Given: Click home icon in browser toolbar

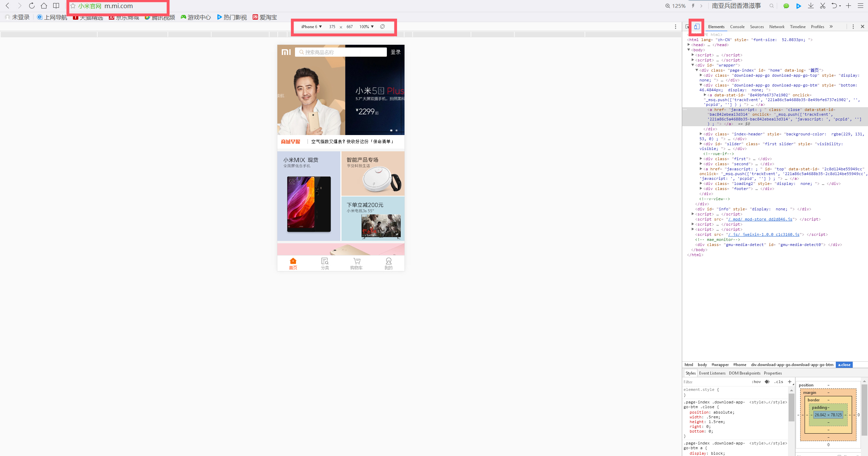Looking at the screenshot, I should [x=44, y=6].
